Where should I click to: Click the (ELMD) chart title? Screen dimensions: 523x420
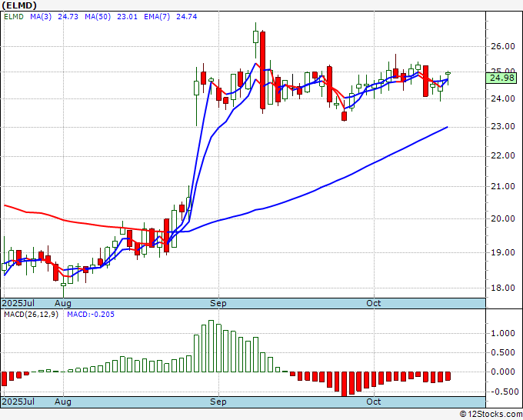pos(19,5)
